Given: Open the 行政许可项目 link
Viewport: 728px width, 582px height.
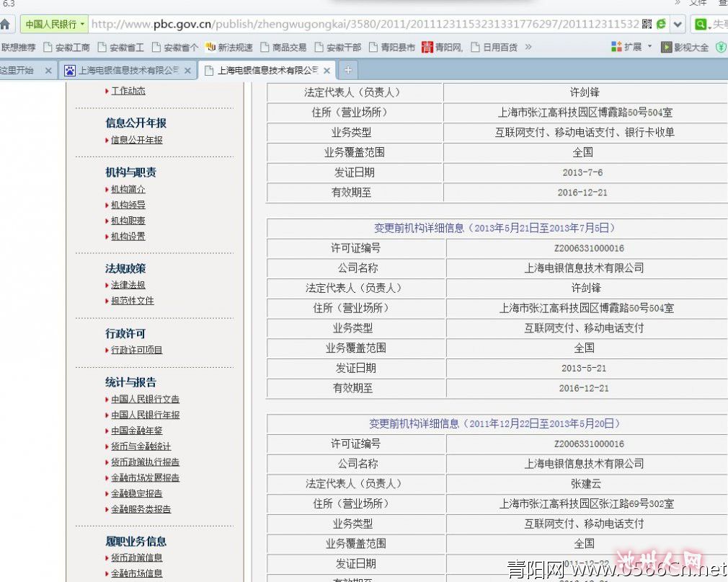Looking at the screenshot, I should [x=136, y=350].
